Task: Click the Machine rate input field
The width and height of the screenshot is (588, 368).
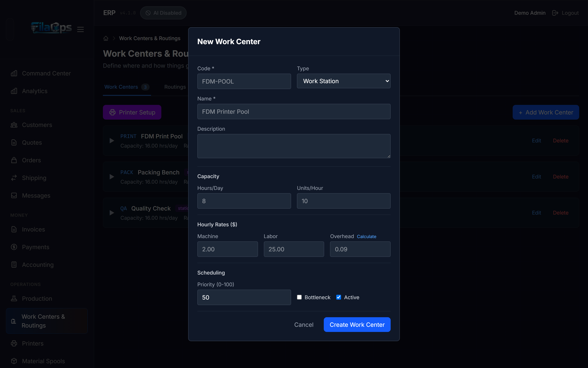Action: (227, 249)
